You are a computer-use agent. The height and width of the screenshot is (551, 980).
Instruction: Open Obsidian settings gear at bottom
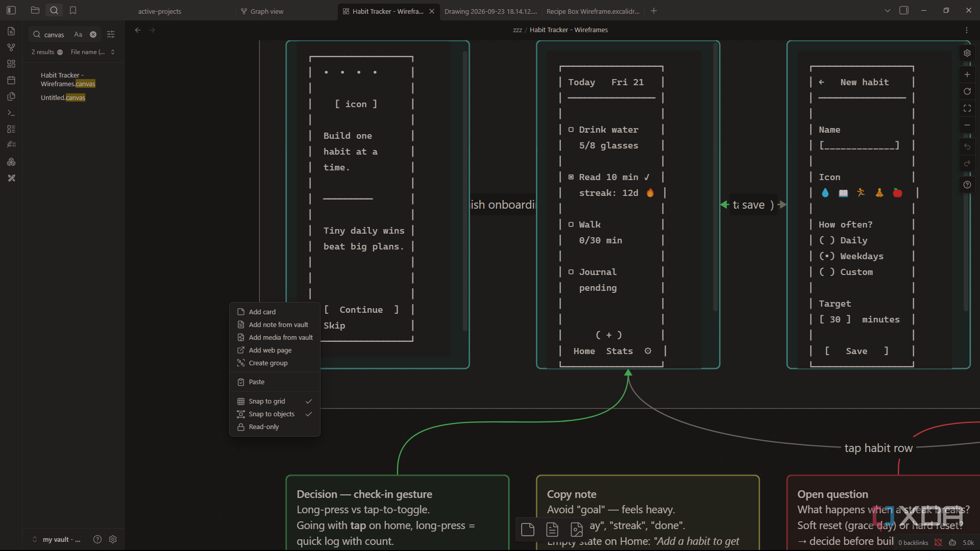point(113,539)
